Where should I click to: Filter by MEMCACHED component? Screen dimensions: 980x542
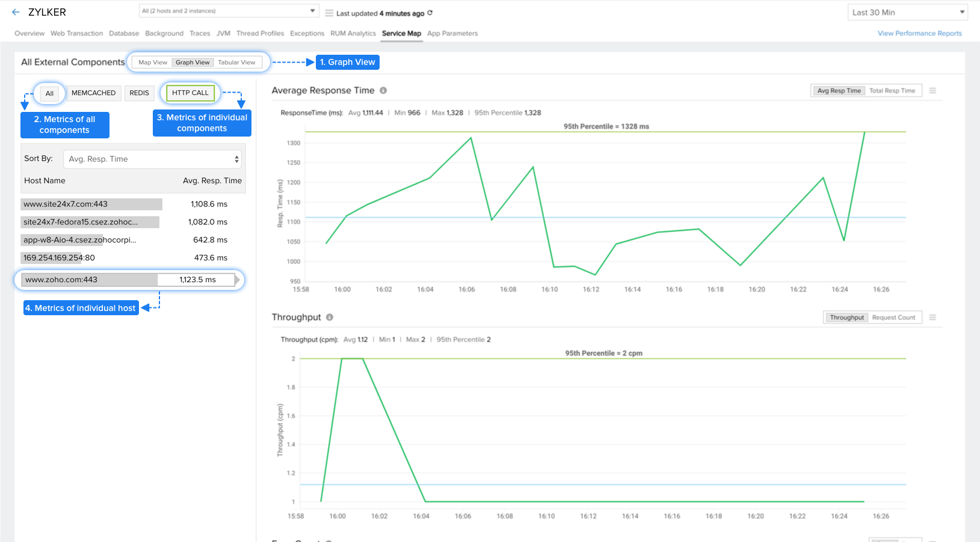click(x=93, y=93)
